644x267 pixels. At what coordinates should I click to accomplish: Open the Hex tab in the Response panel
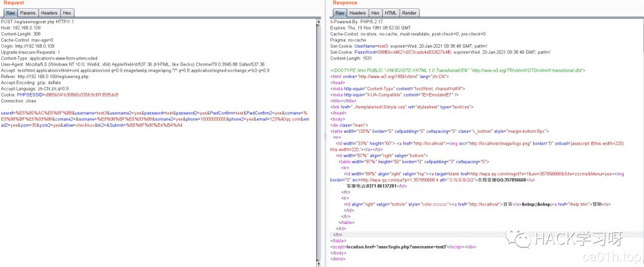(375, 13)
